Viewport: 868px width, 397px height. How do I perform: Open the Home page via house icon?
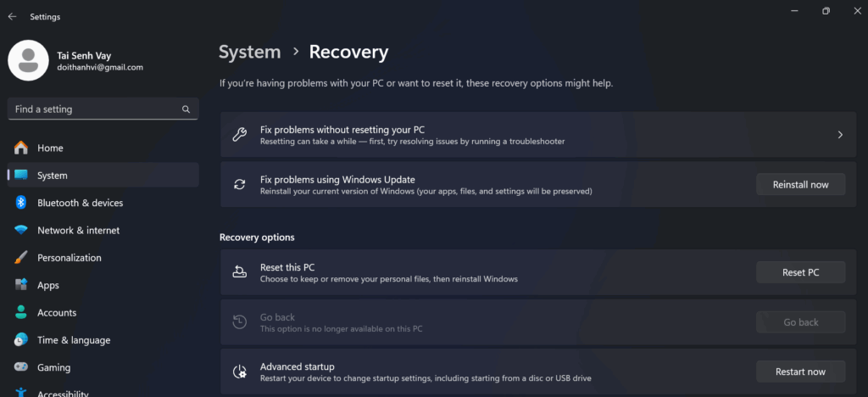(21, 148)
